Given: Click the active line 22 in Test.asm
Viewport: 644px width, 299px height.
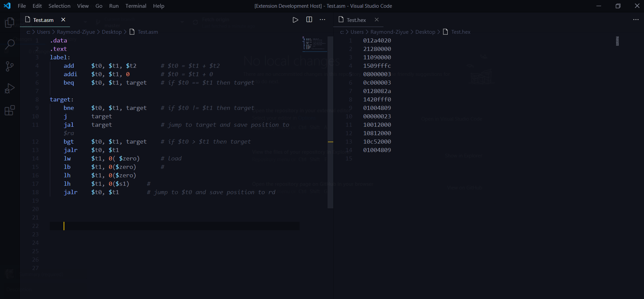Looking at the screenshot, I should click(x=174, y=226).
